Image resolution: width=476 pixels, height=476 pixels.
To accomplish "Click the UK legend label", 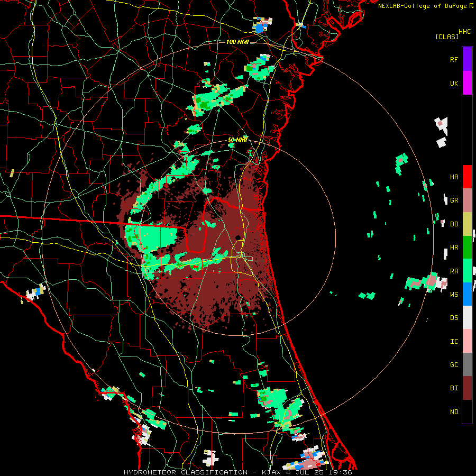I will [x=454, y=84].
